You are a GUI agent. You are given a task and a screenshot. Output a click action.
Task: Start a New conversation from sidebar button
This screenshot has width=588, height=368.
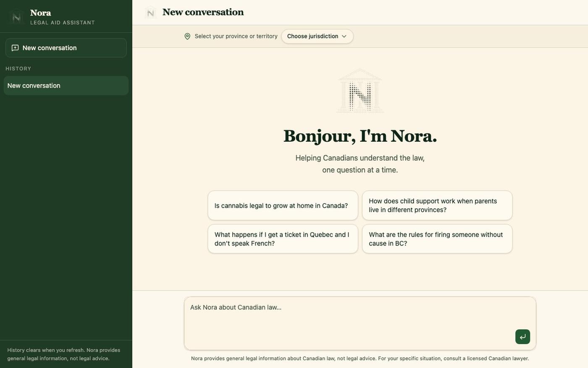pyautogui.click(x=66, y=48)
